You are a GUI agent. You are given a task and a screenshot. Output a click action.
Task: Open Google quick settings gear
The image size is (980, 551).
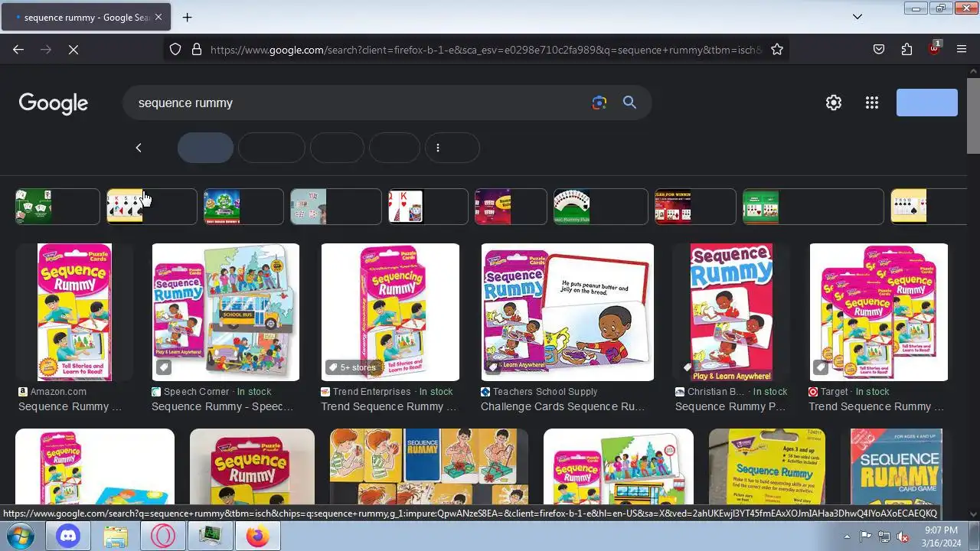click(x=834, y=103)
